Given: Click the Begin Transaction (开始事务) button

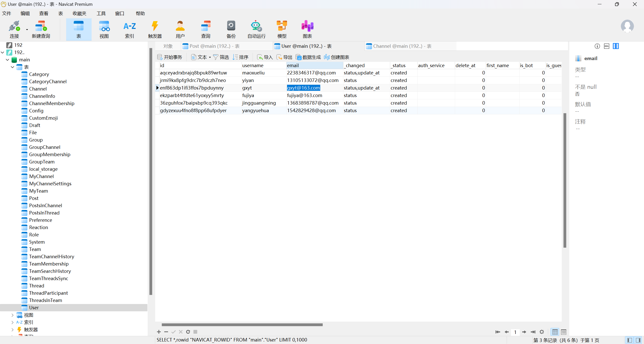Looking at the screenshot, I should point(170,57).
